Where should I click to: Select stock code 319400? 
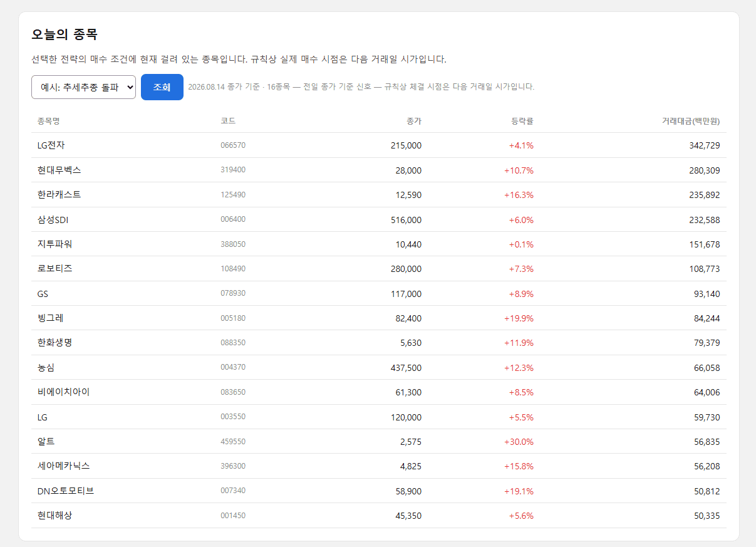point(233,170)
